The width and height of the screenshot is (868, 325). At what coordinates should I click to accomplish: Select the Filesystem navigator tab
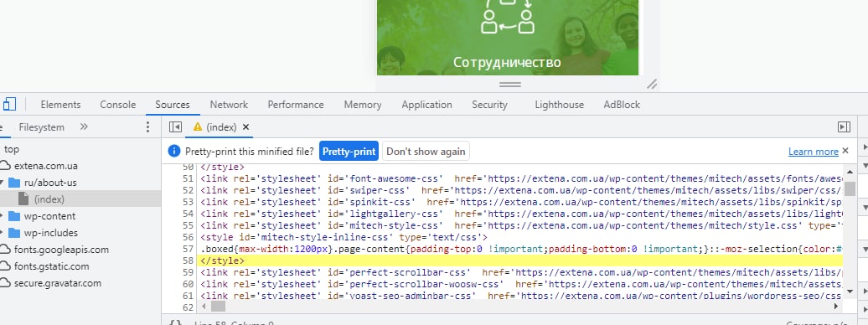tap(42, 127)
